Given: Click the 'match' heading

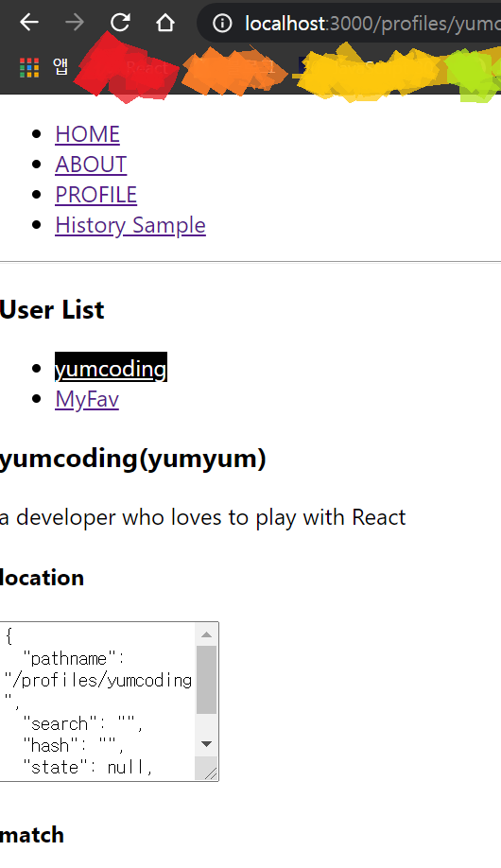Looking at the screenshot, I should click(32, 835).
